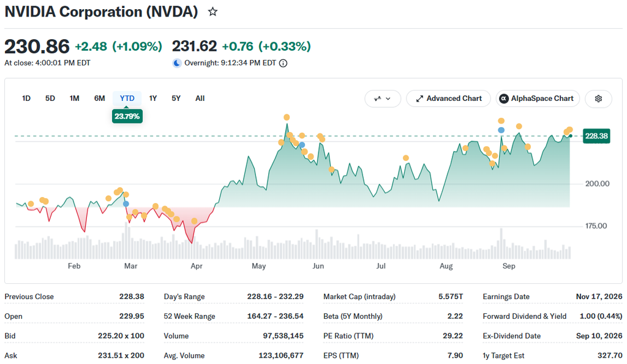The image size is (627, 364).
Task: Select the 5Y time range
Action: click(176, 98)
